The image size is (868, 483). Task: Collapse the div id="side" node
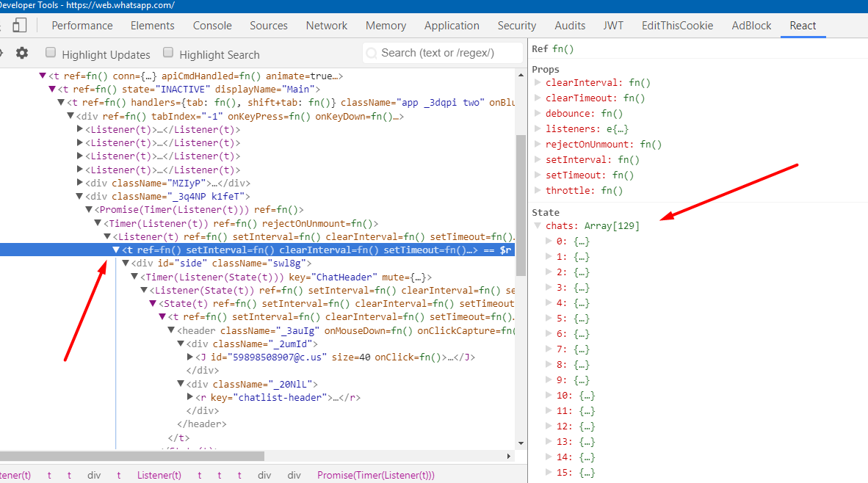coord(125,264)
